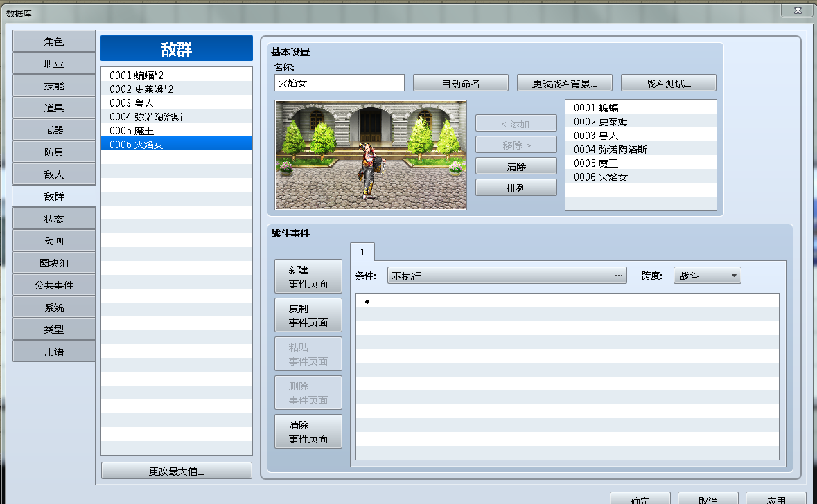Image resolution: width=817 pixels, height=504 pixels.
Task: Pick enemy 0003 兽人 from enemy list
Action: click(x=641, y=136)
